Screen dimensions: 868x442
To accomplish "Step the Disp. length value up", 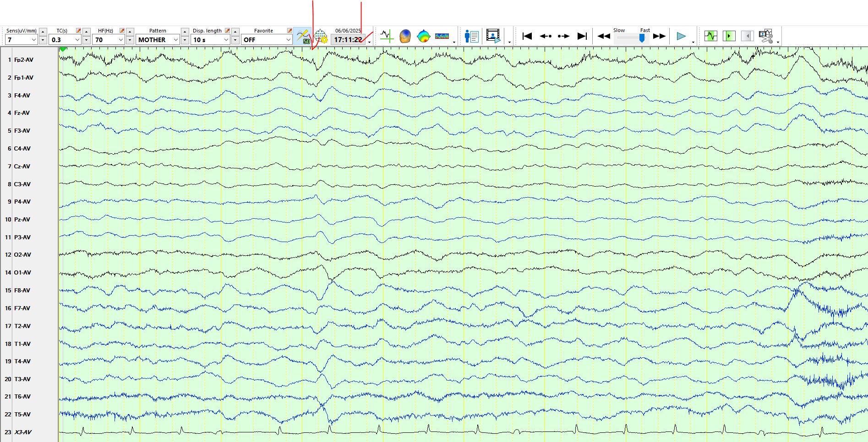I will pos(235,31).
